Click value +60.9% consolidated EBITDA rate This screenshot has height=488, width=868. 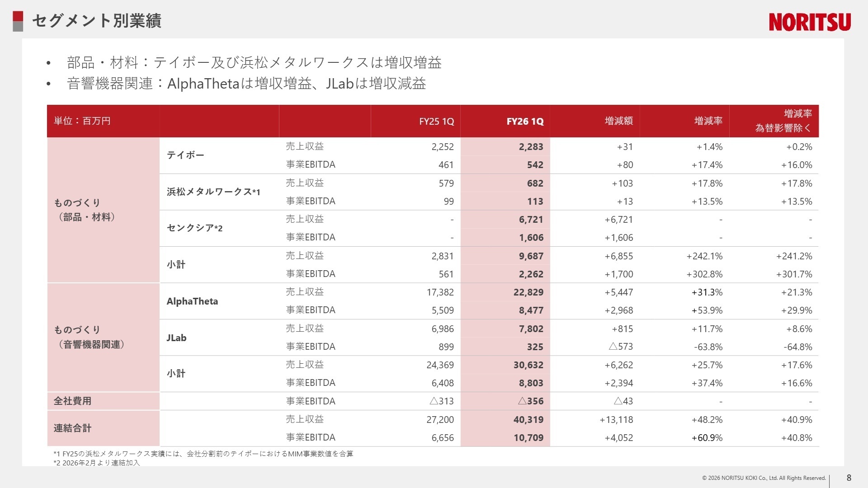click(x=707, y=438)
